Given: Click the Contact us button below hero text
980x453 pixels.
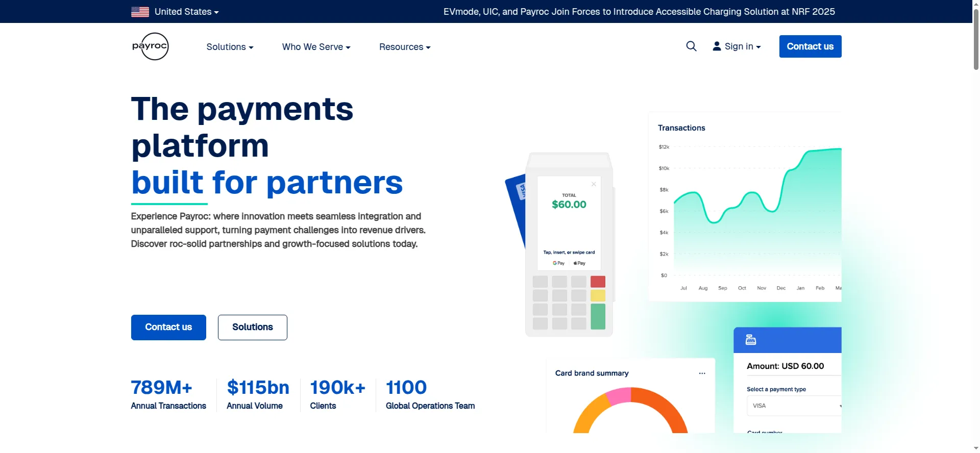Looking at the screenshot, I should (x=168, y=327).
